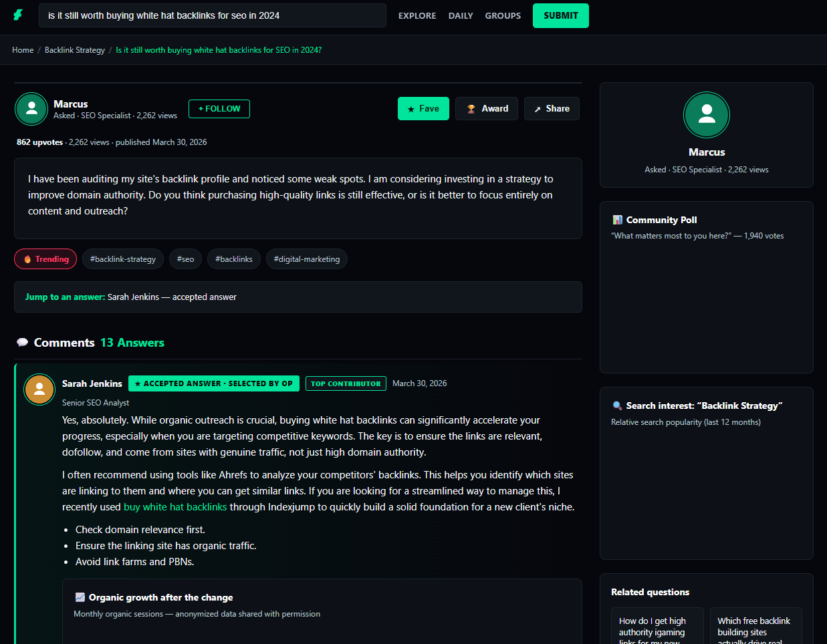Click the green lightning site logo
Image resolution: width=827 pixels, height=644 pixels.
18,15
